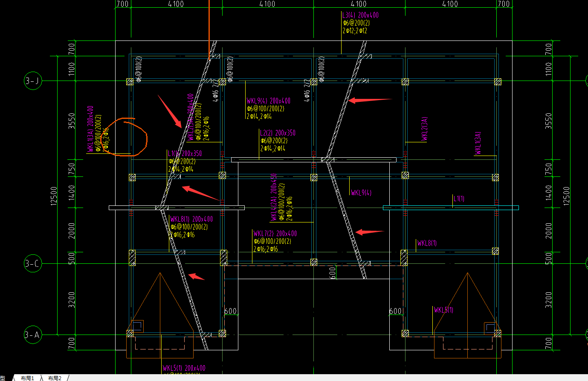This screenshot has height=381, width=588.
Task: Select the vertical WKL1(3A) 200x400 label
Action: (90, 129)
